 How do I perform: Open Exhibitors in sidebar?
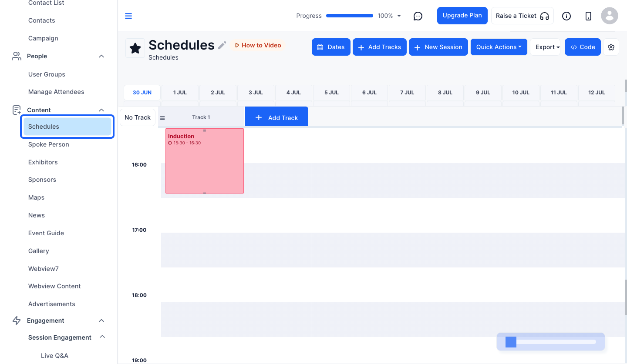[43, 162]
